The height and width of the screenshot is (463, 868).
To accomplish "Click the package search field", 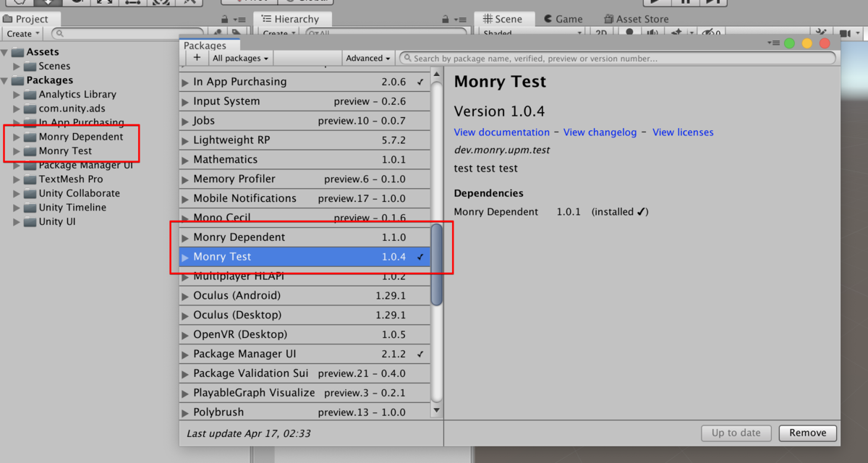I will [x=617, y=59].
